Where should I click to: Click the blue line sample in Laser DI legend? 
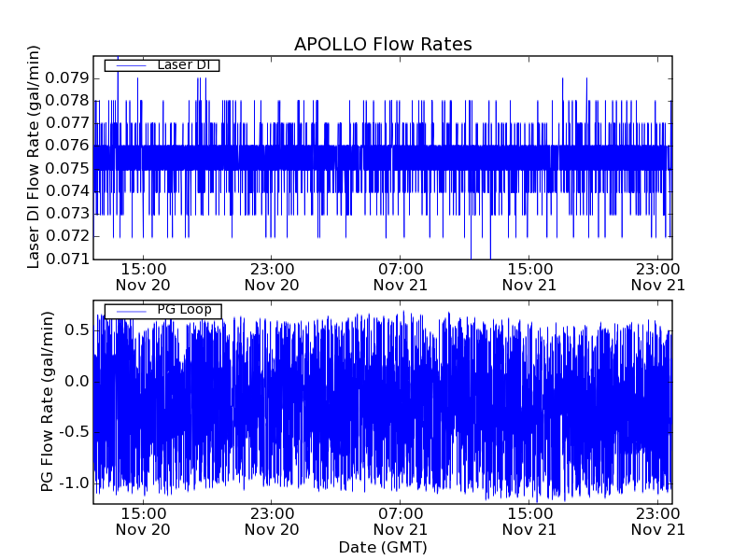pyautogui.click(x=131, y=65)
